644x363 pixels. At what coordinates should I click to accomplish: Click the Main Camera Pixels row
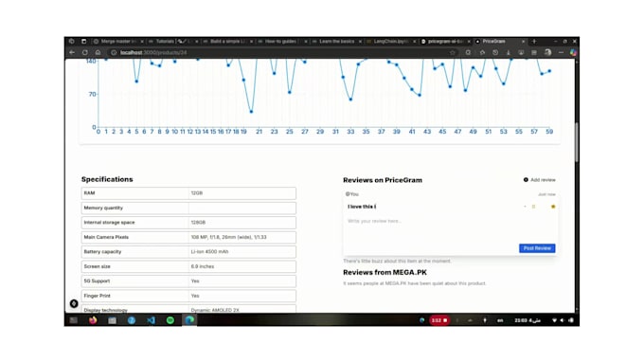pos(188,237)
